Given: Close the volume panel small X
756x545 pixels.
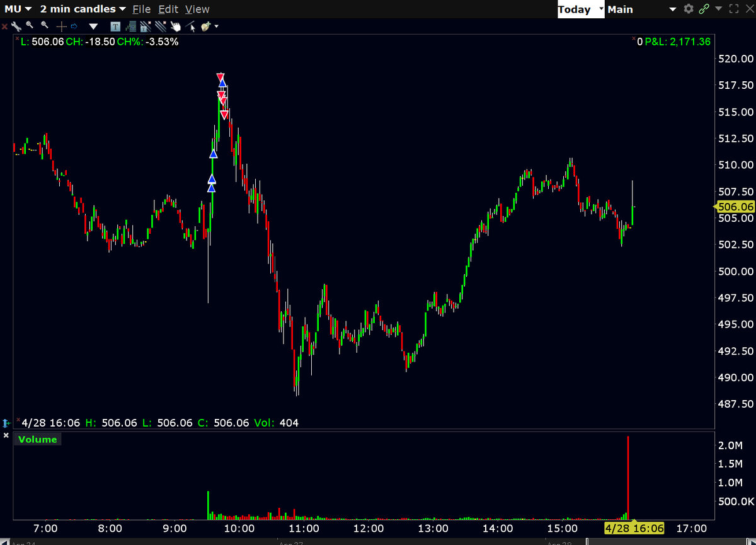Looking at the screenshot, I should tap(6, 435).
